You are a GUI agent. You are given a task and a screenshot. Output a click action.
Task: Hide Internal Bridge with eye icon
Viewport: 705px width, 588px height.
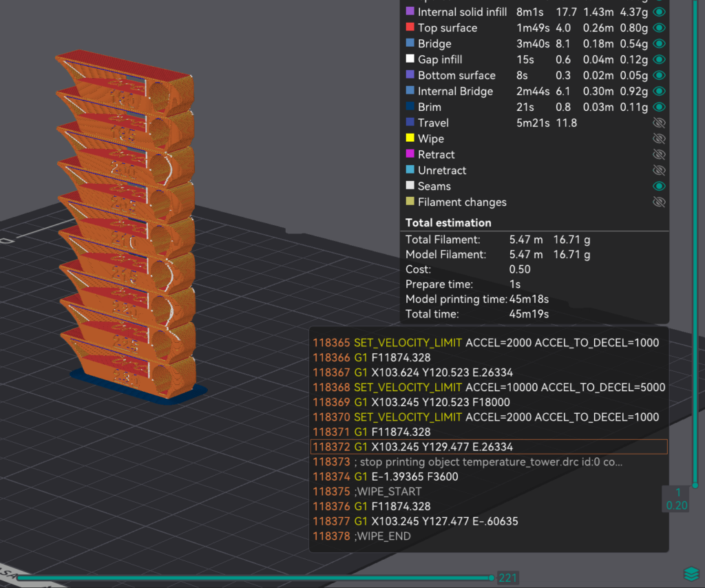(x=659, y=92)
